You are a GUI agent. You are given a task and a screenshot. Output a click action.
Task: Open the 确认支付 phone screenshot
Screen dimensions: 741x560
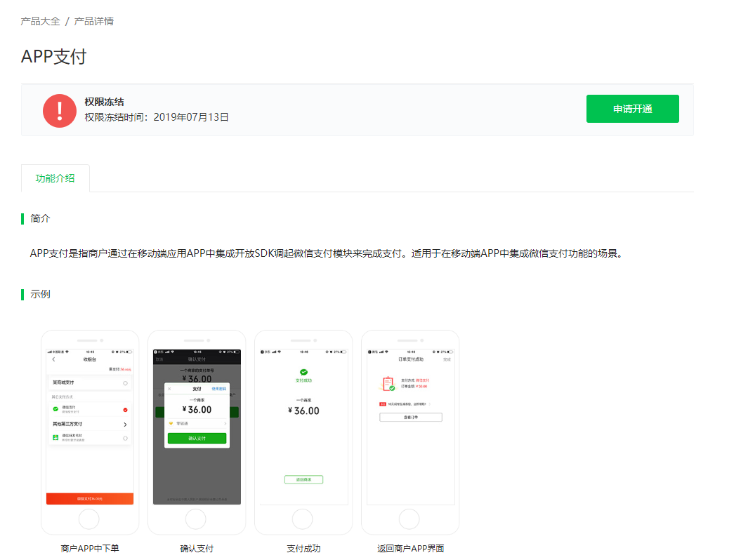pyautogui.click(x=197, y=432)
